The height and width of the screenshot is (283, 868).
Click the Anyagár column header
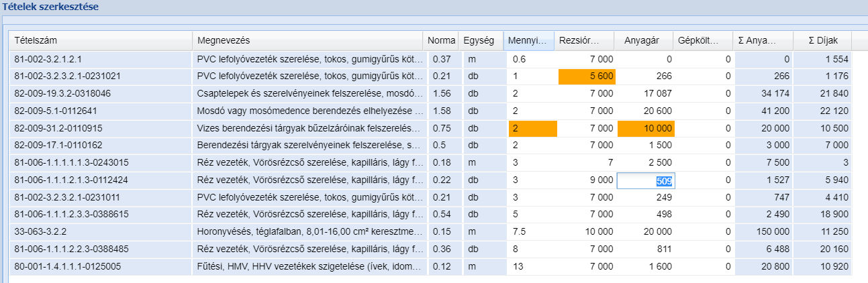click(644, 41)
